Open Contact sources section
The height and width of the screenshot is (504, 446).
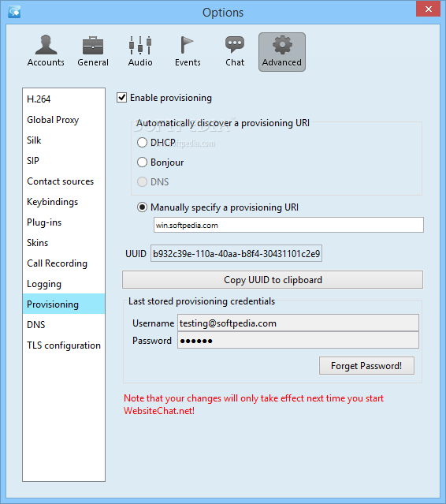pos(64,181)
